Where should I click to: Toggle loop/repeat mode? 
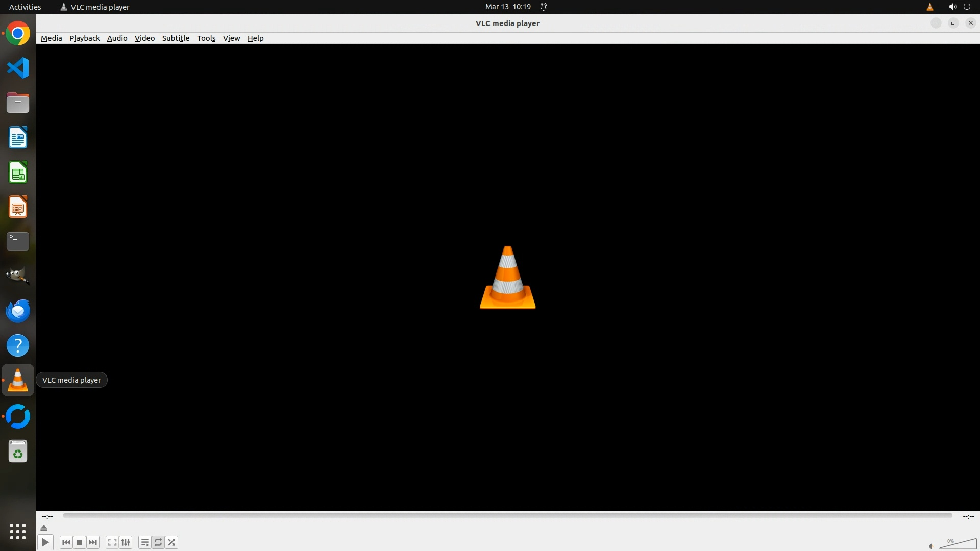point(158,542)
